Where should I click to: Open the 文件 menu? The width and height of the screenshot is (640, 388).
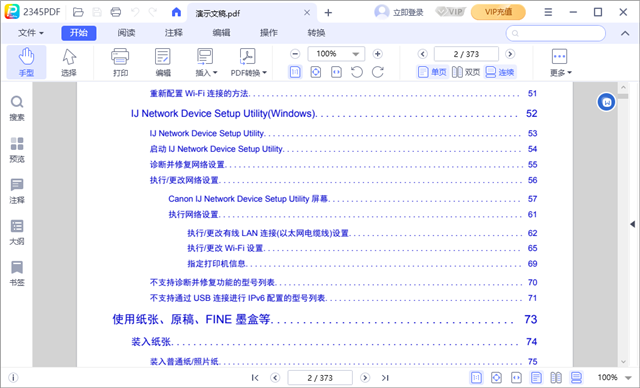coord(31,33)
